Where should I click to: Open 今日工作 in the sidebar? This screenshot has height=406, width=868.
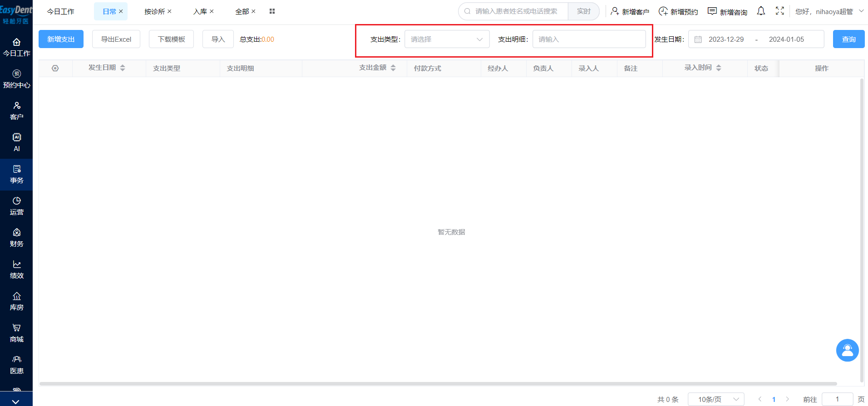pos(16,48)
